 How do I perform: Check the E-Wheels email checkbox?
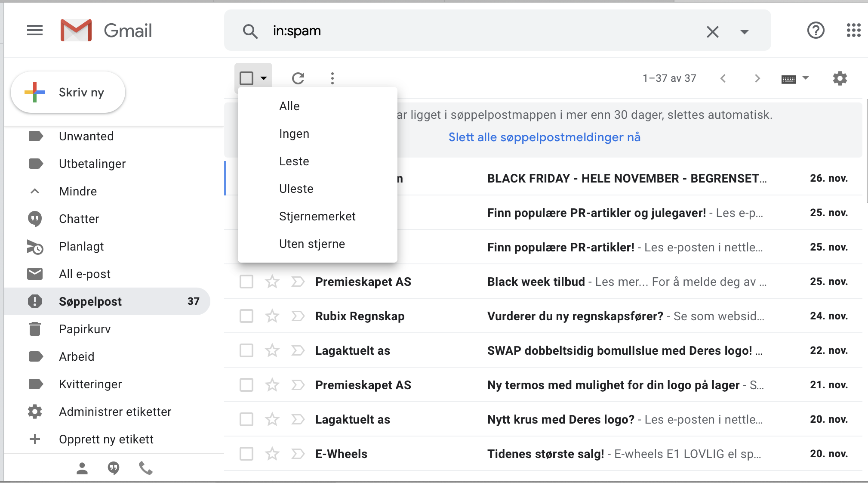246,454
